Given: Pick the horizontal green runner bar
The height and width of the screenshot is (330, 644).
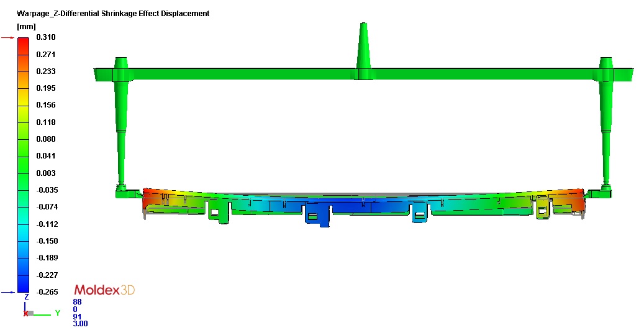Looking at the screenshot, I should pyautogui.click(x=363, y=75).
